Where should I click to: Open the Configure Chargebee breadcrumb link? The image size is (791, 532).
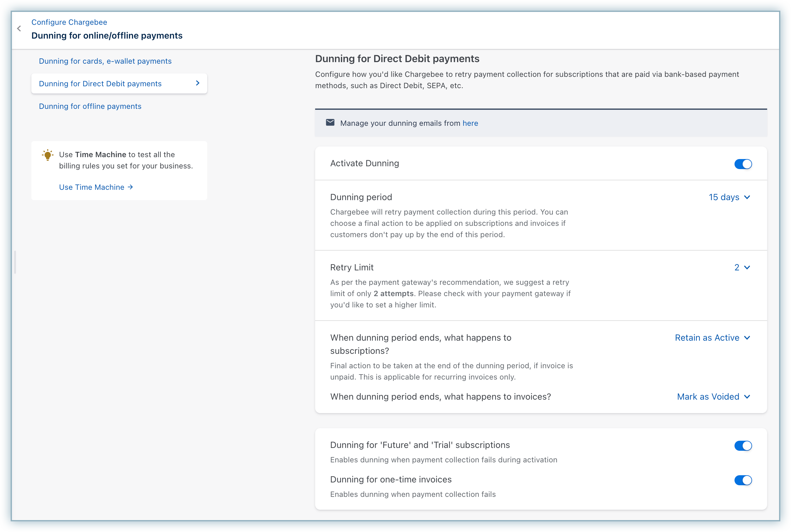click(x=69, y=22)
